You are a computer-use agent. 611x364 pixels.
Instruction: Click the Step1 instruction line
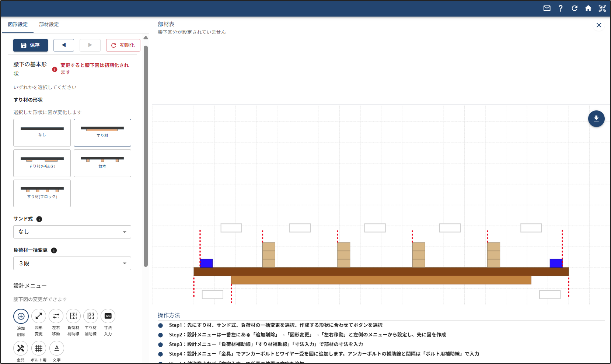click(x=276, y=325)
